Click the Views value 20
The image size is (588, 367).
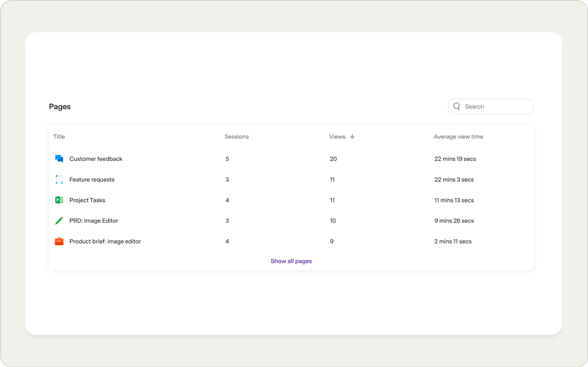click(333, 159)
